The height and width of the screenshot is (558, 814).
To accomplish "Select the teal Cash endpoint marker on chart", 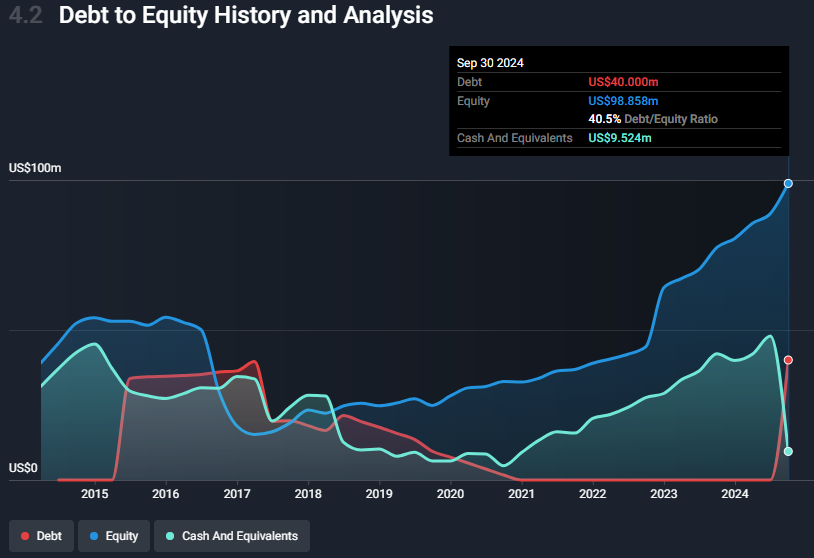I will pyautogui.click(x=788, y=451).
